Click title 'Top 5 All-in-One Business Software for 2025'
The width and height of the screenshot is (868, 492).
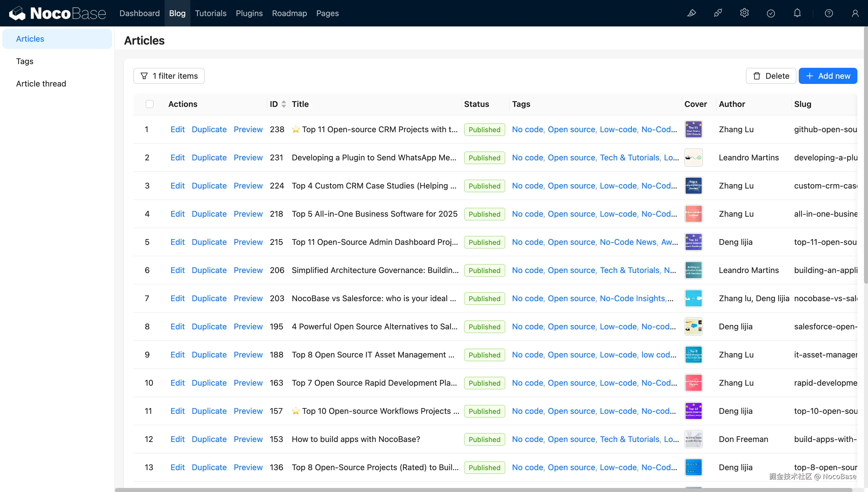[x=375, y=214]
